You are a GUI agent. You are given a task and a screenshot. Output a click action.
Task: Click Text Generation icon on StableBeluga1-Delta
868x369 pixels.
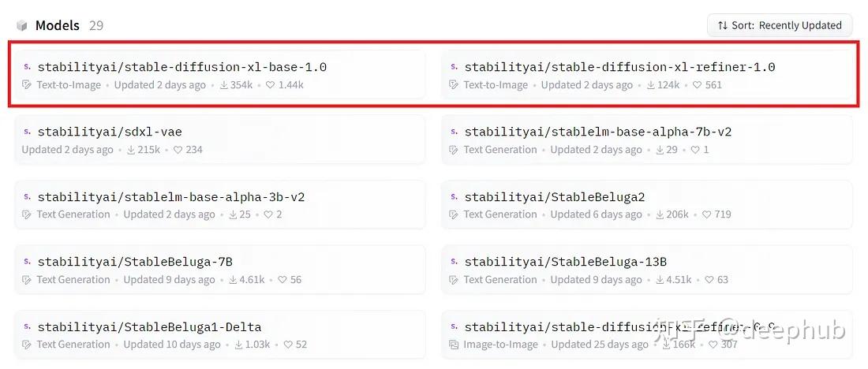[x=27, y=345]
